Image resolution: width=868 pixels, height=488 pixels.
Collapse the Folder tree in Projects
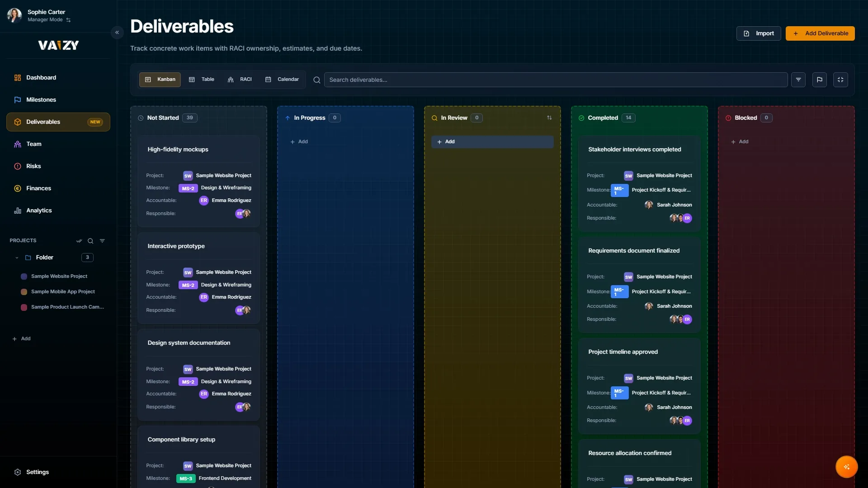[17, 258]
